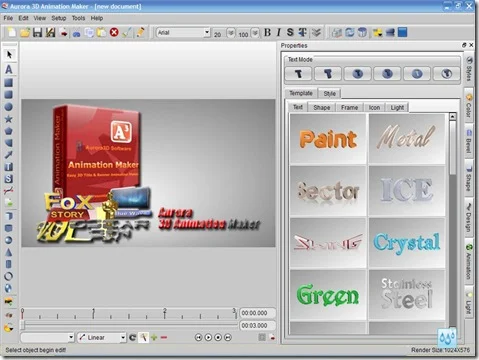Choose the third Text Mode button
Viewport: 479px width, 360px height.
coord(358,73)
